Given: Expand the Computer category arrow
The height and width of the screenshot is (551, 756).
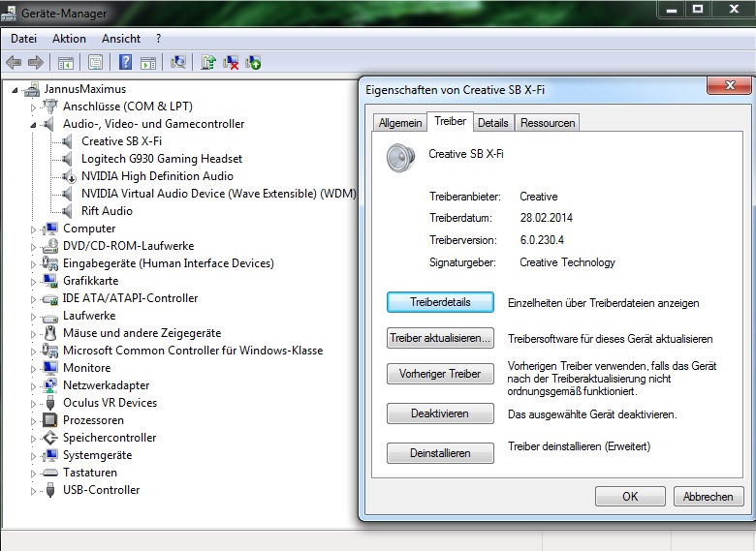Looking at the screenshot, I should (x=33, y=230).
